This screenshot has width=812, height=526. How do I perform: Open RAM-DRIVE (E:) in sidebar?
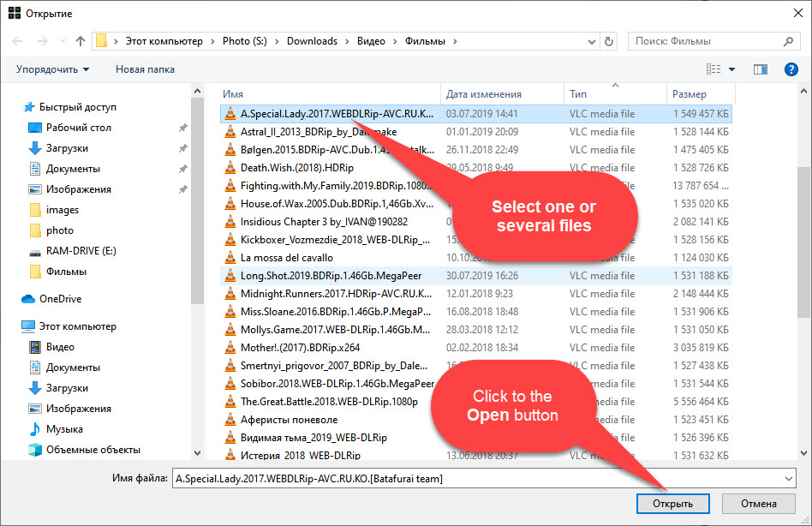tap(81, 251)
